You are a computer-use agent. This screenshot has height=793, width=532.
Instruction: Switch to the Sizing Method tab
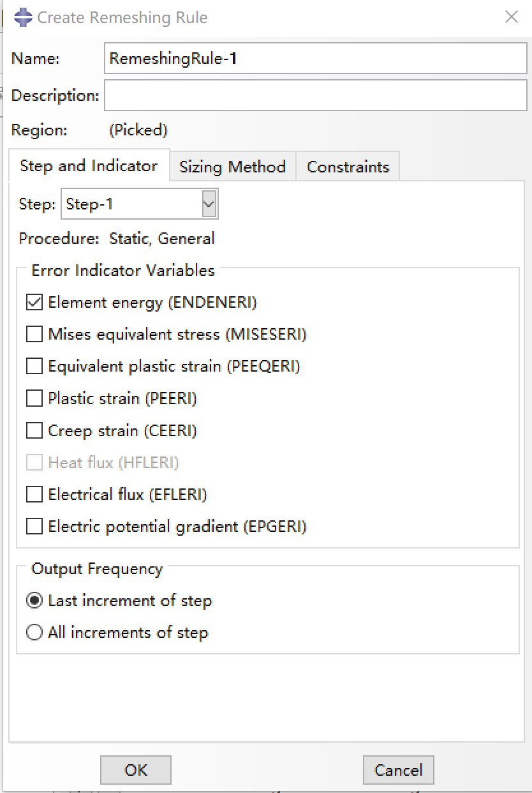(x=232, y=167)
